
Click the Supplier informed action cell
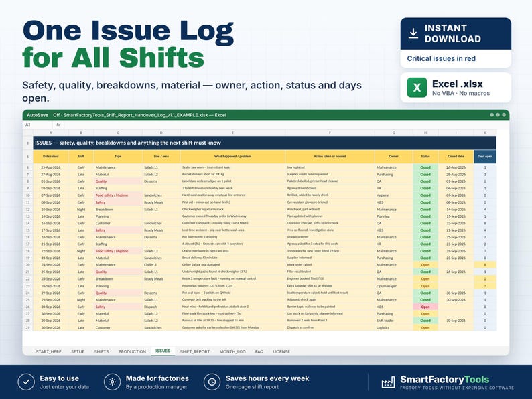[330, 258]
